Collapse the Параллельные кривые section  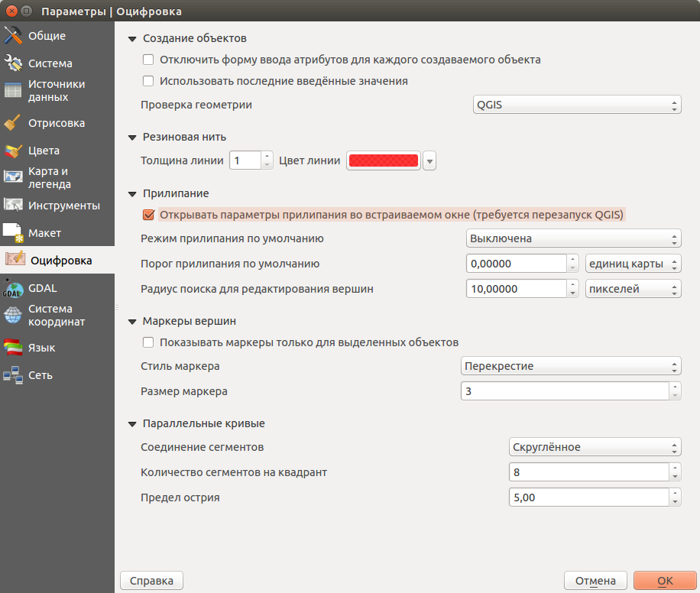tap(132, 423)
